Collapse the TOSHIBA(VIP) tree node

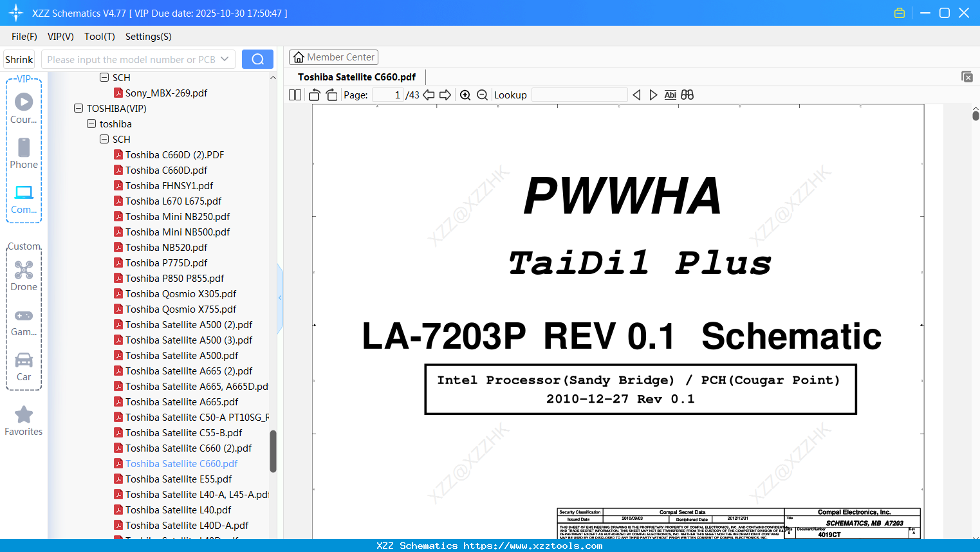pyautogui.click(x=79, y=108)
